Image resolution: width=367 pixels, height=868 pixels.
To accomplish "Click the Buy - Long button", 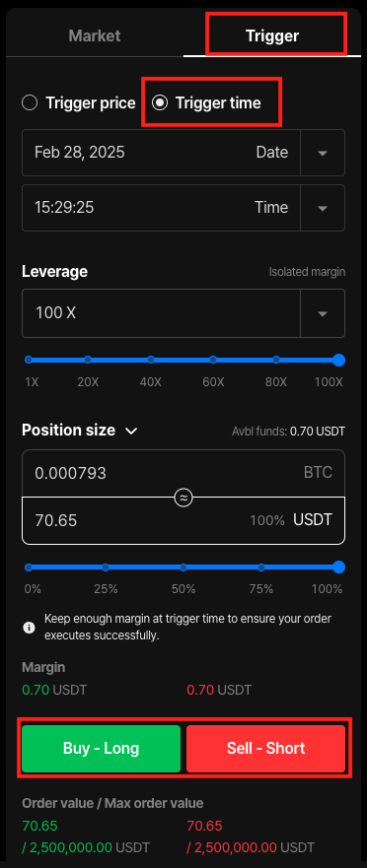I will (x=101, y=749).
